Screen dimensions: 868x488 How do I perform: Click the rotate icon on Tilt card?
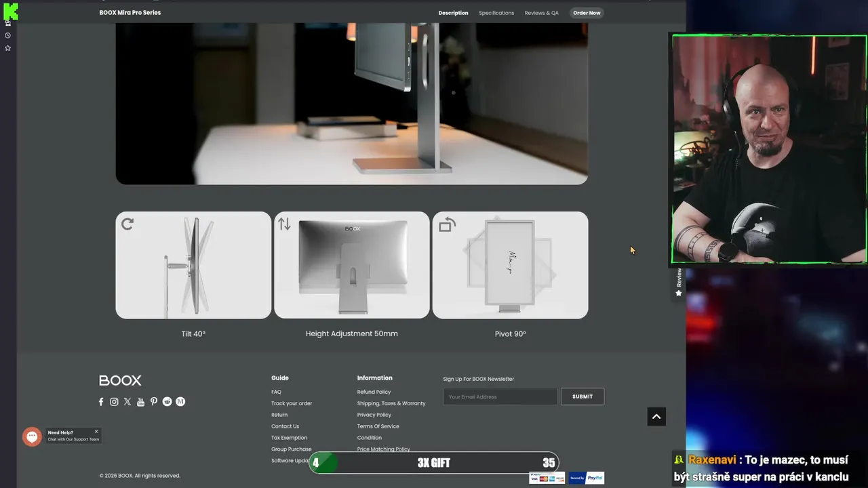(x=127, y=224)
